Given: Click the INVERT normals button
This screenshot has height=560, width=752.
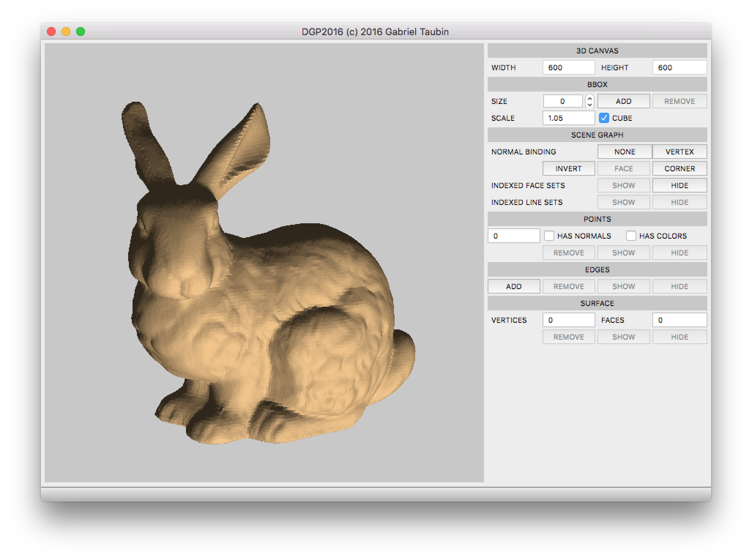Looking at the screenshot, I should pos(569,168).
